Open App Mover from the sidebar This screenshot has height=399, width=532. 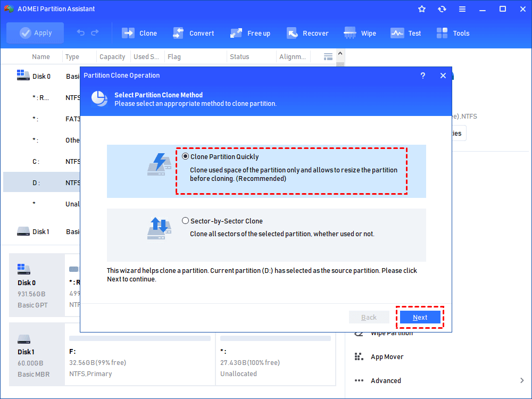point(387,356)
